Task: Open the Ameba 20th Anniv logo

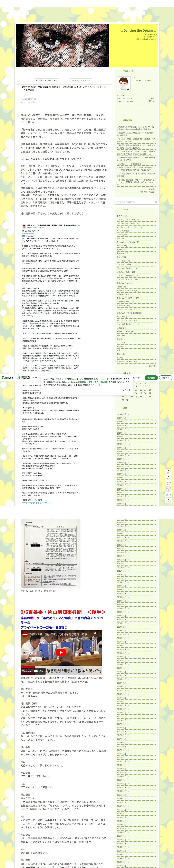Action: (24, 377)
